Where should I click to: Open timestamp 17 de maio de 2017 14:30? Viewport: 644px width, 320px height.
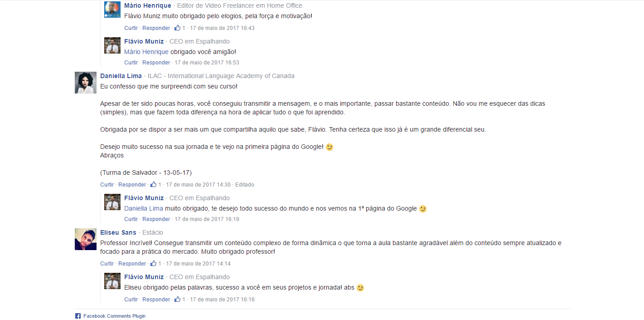[198, 185]
